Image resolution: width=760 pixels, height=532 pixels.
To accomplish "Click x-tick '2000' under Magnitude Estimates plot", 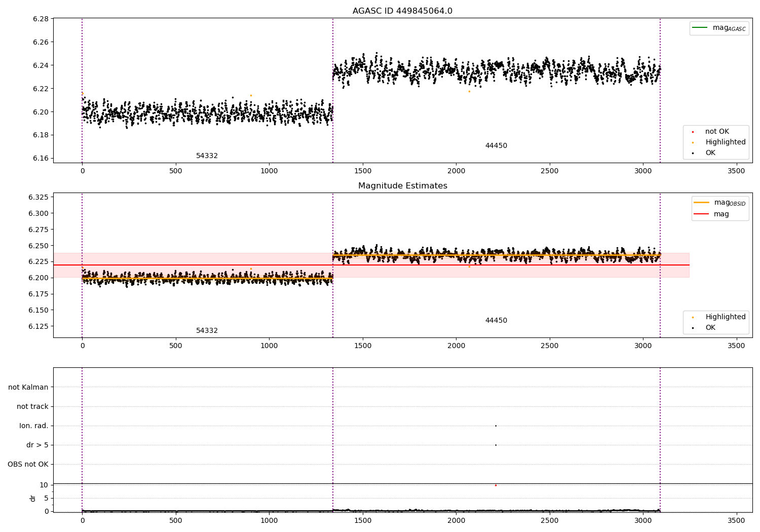I will pos(456,346).
